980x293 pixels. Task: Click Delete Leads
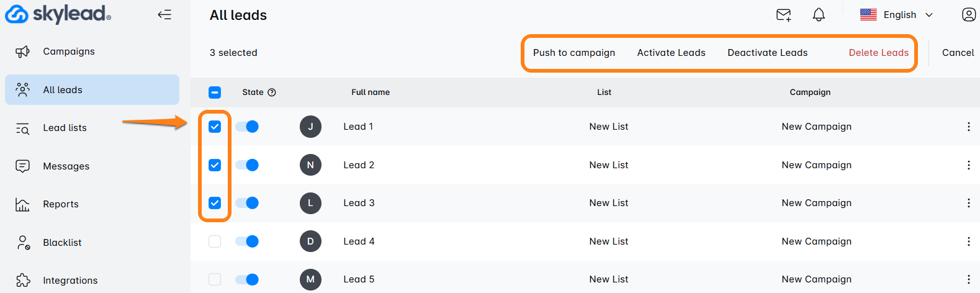(879, 53)
